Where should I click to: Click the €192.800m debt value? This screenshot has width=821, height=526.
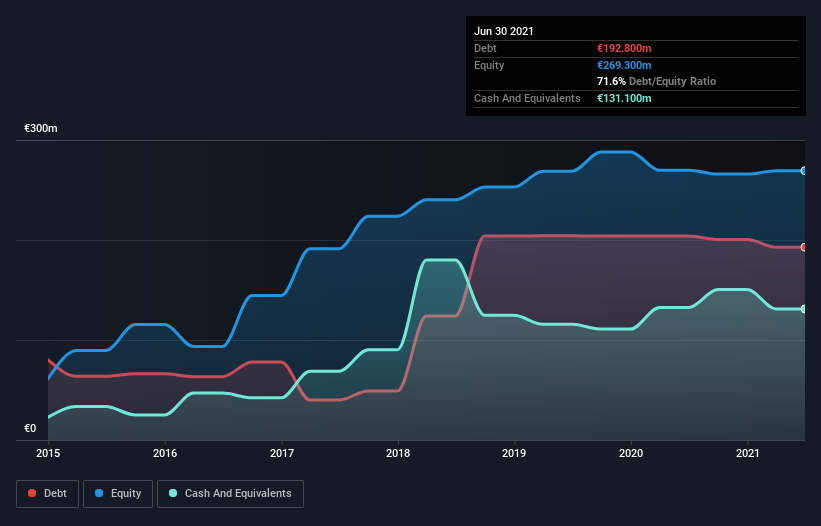pos(624,48)
